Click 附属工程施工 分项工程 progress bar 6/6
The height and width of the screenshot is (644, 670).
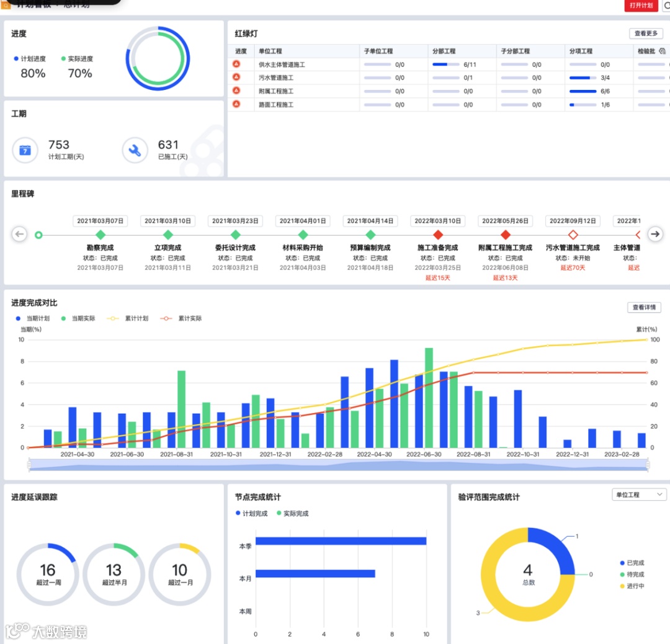point(583,91)
